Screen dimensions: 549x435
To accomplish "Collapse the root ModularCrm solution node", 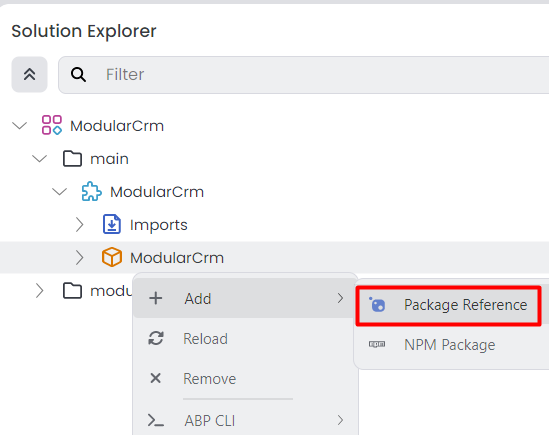I will (20, 126).
